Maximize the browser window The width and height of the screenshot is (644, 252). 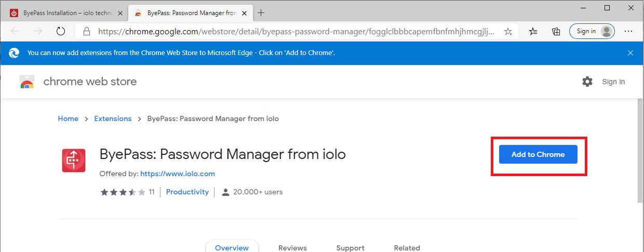tap(607, 8)
